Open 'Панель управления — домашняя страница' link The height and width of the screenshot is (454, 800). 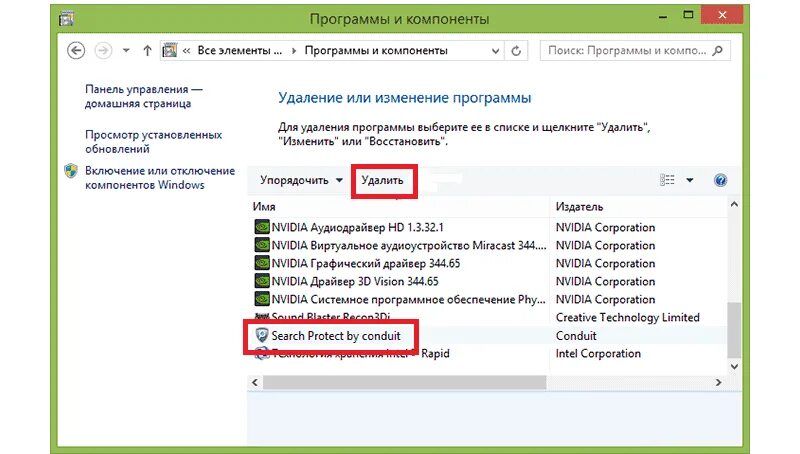[x=144, y=96]
